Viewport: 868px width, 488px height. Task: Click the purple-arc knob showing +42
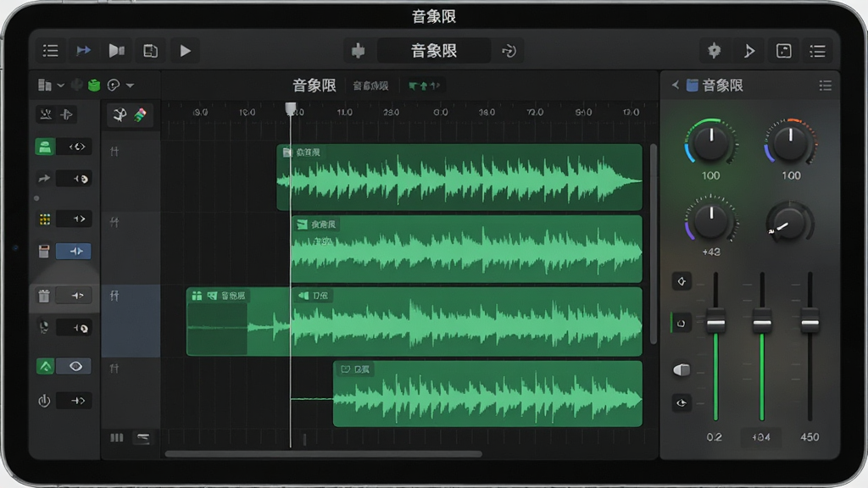click(x=711, y=219)
